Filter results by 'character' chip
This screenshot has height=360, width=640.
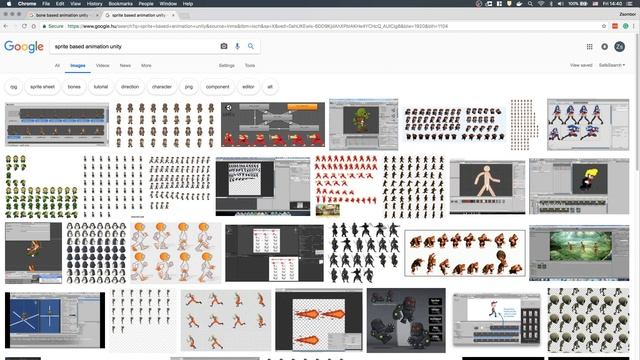point(162,87)
